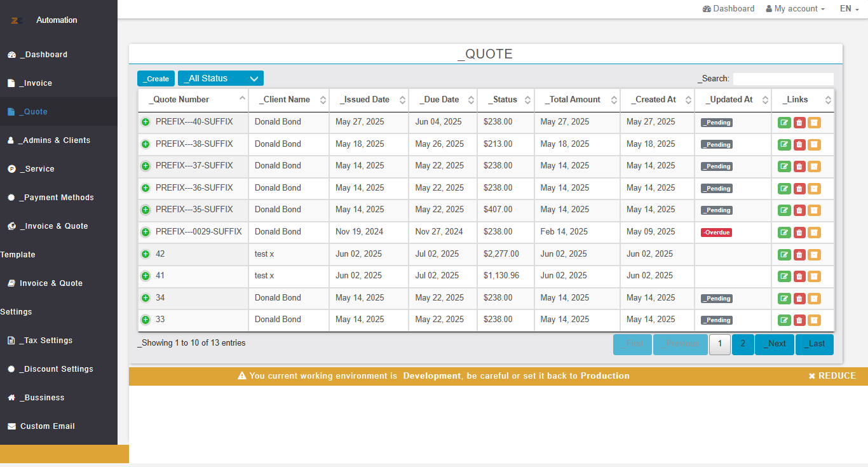
Task: Open _Service in the sidebar menu
Action: tap(58, 169)
